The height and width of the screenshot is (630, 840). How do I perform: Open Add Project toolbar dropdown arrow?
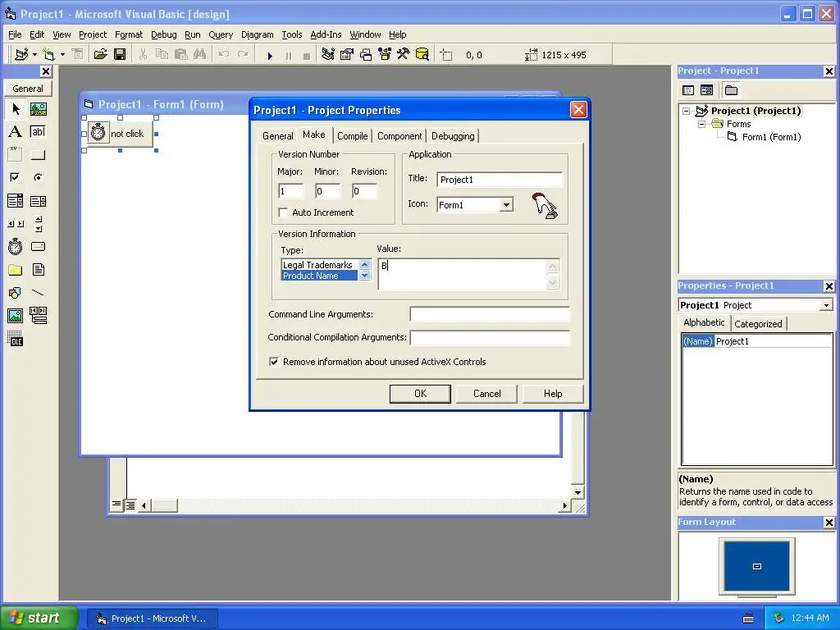point(34,54)
